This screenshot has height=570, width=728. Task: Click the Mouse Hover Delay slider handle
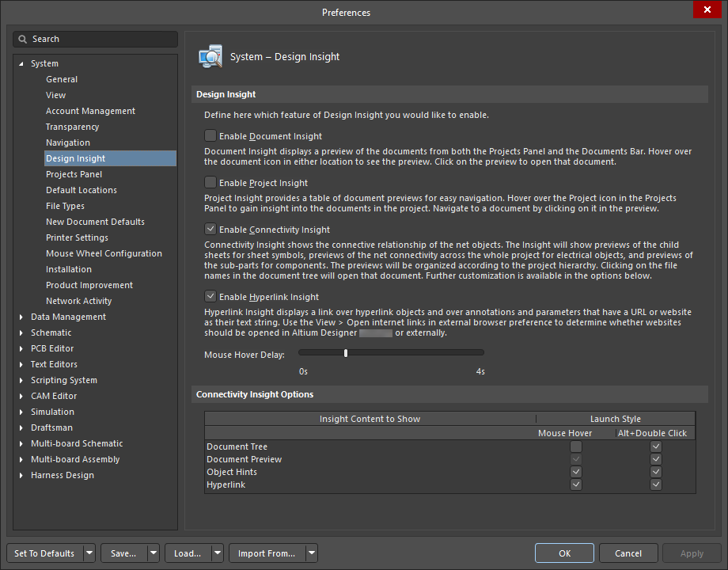point(346,353)
